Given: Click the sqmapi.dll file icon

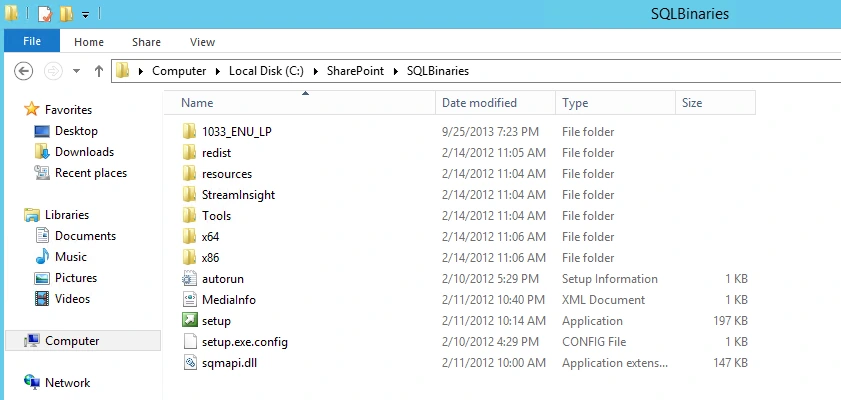Looking at the screenshot, I should pyautogui.click(x=190, y=362).
